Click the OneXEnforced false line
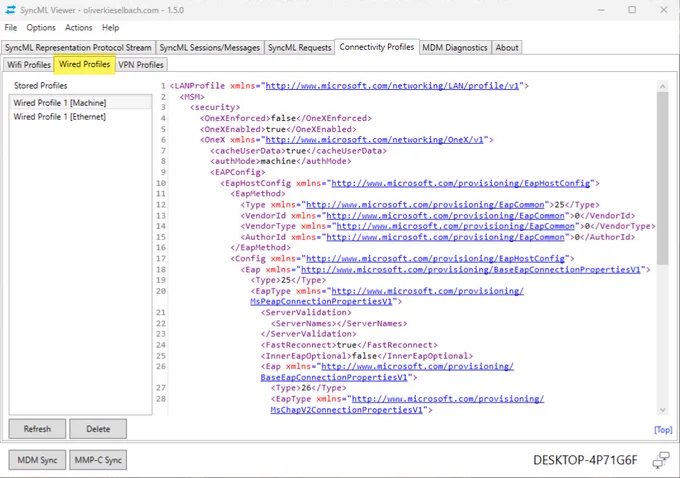Screen dimensions: 680x478 [286, 118]
